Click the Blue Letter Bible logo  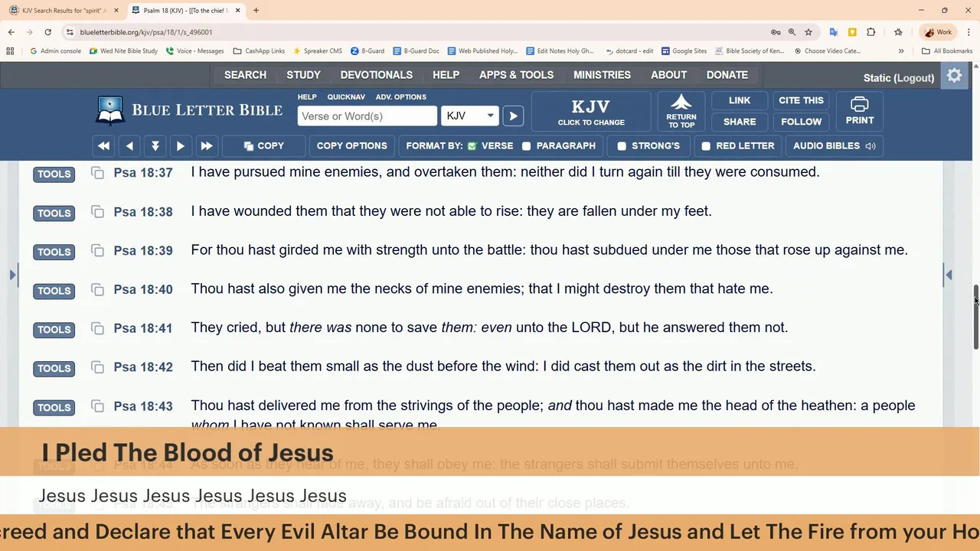[x=189, y=110]
